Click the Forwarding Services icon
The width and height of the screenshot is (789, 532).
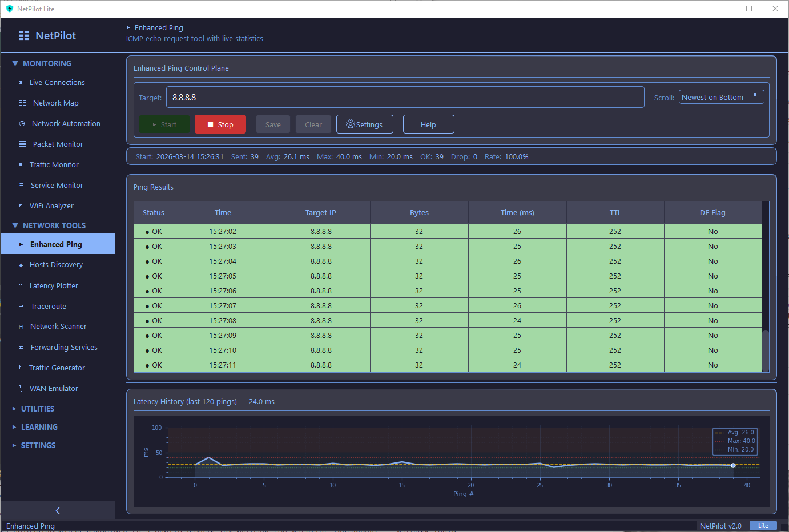(x=21, y=348)
